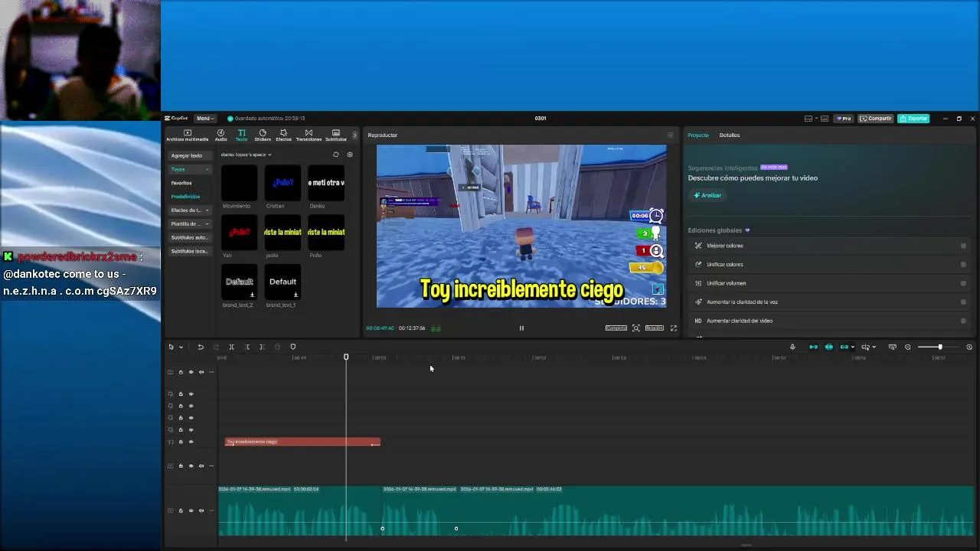Open Subtítulos locales option
Image resolution: width=980 pixels, height=551 pixels.
[189, 251]
